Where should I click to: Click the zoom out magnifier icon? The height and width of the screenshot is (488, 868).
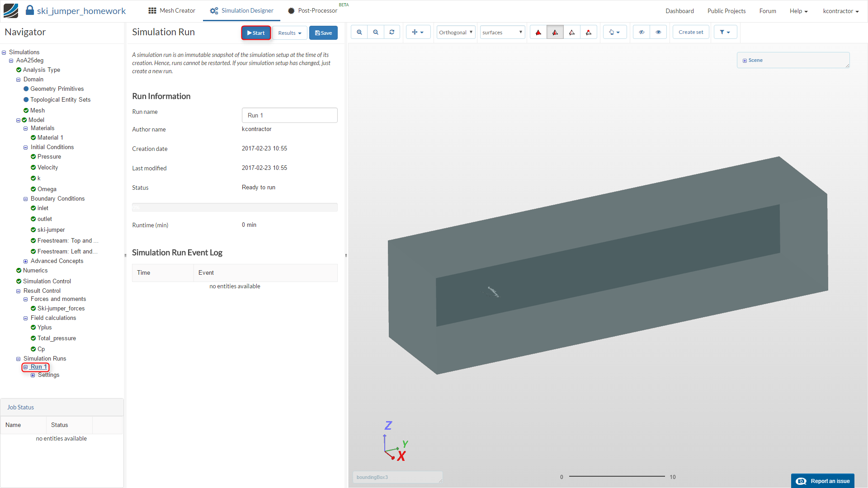[x=376, y=32]
